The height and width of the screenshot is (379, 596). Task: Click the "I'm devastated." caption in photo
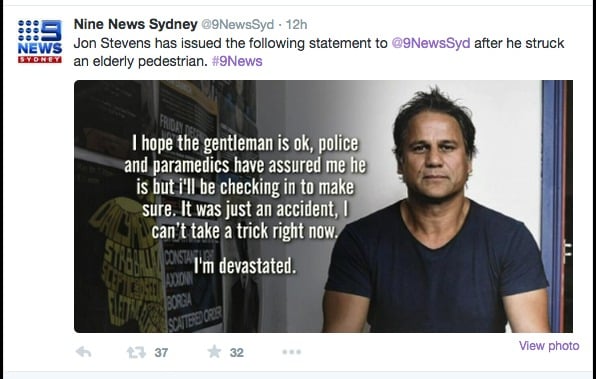[x=244, y=266]
